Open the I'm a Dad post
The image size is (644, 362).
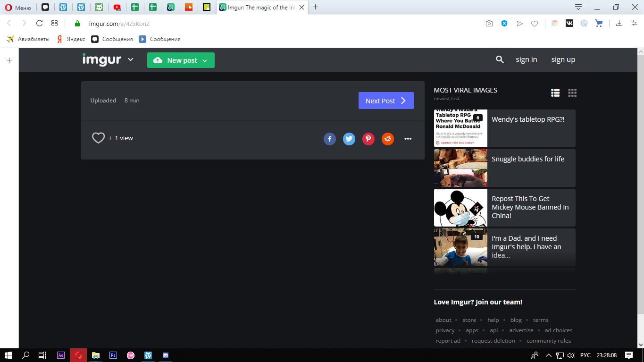click(x=505, y=247)
